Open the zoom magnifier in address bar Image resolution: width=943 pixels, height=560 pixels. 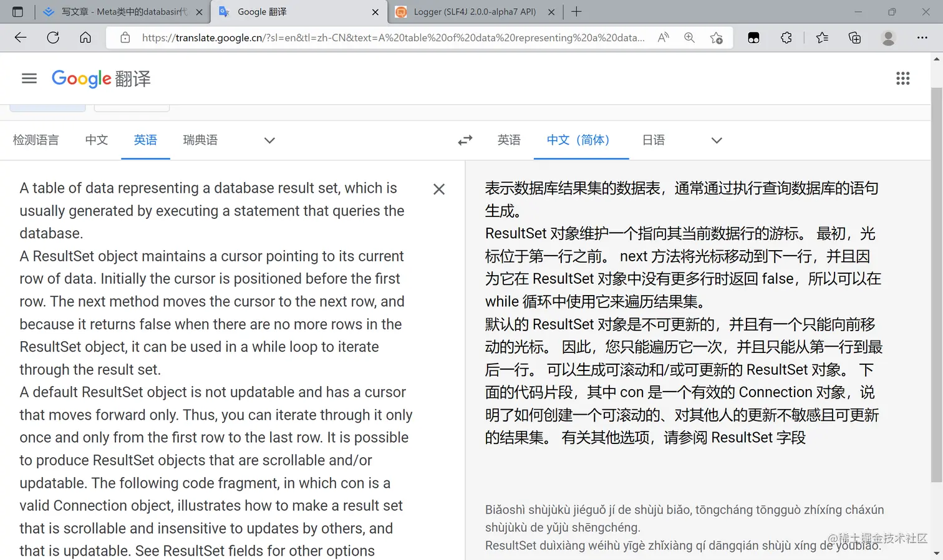pos(689,37)
